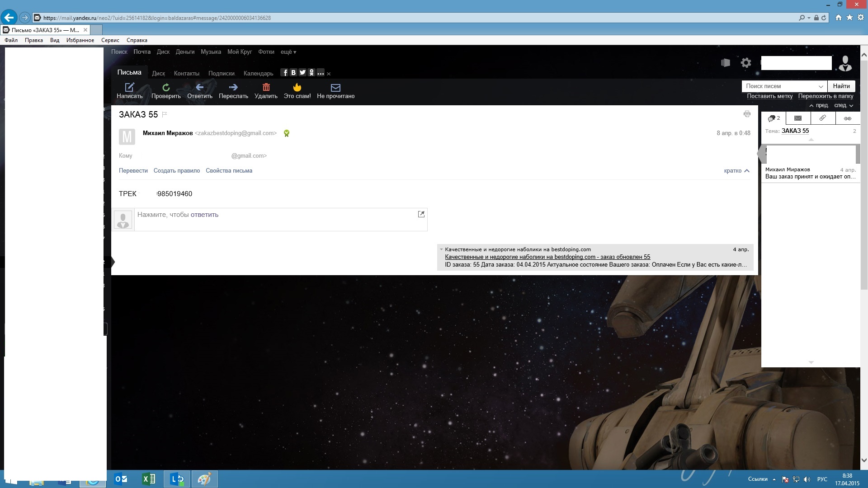Click the Найти search button
This screenshot has height=488, width=868.
point(841,86)
